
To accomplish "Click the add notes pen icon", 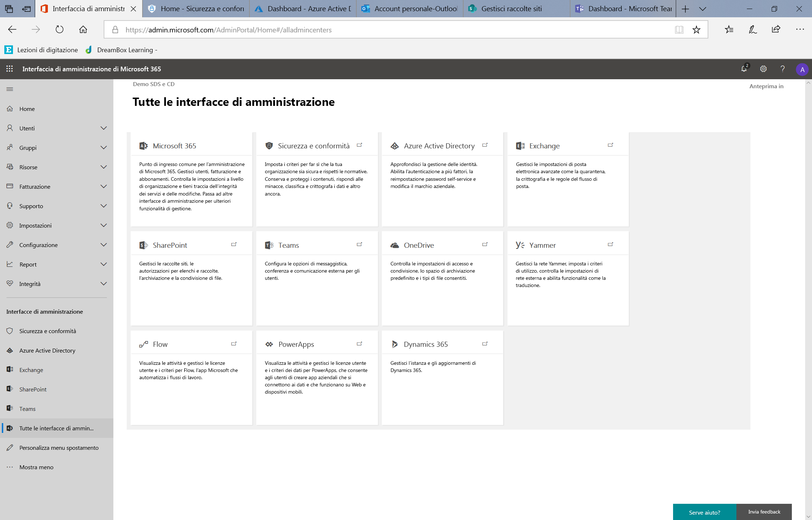I will pyautogui.click(x=753, y=30).
